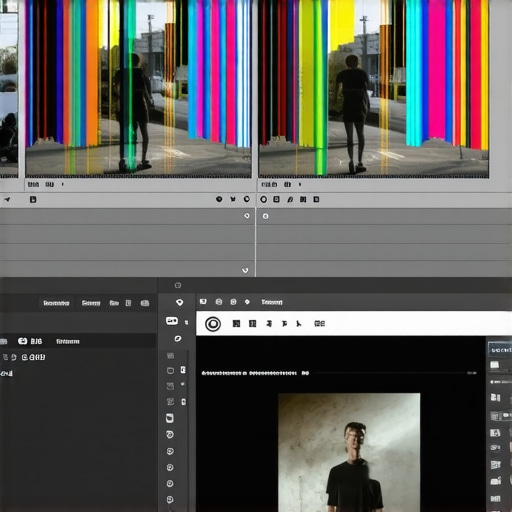
Task: Click the slanted pen icon in right viewer toolbar
Action: [290, 199]
